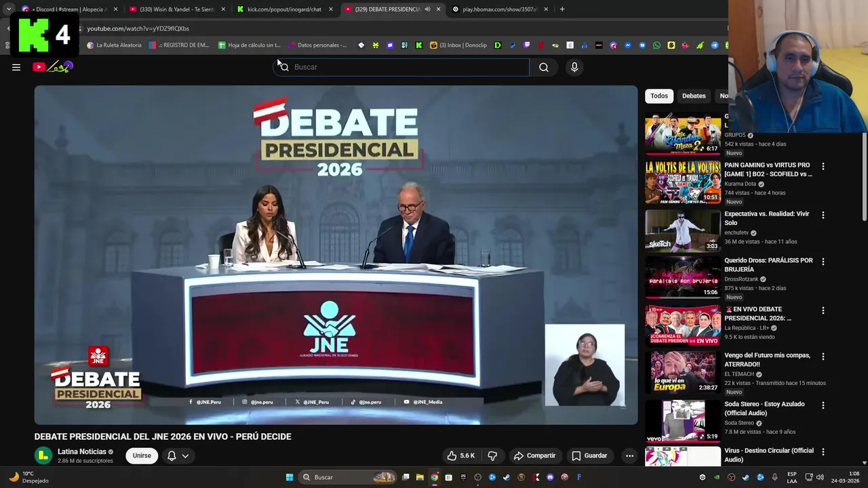This screenshot has width=868, height=488.
Task: Like the video with 5.6 K likes
Action: tap(460, 455)
